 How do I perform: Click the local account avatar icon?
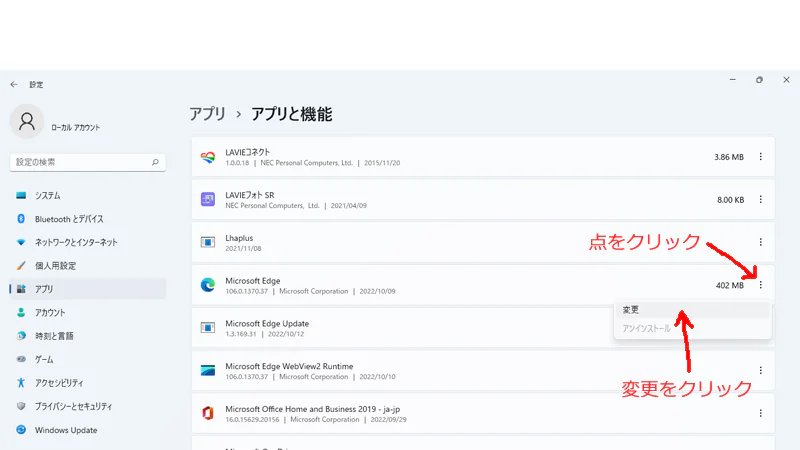[27, 122]
